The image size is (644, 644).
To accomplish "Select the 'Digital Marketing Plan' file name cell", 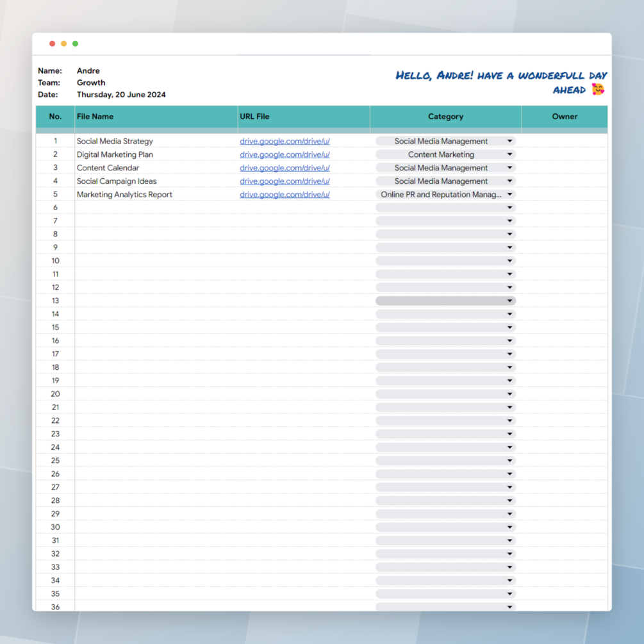I will click(x=156, y=154).
